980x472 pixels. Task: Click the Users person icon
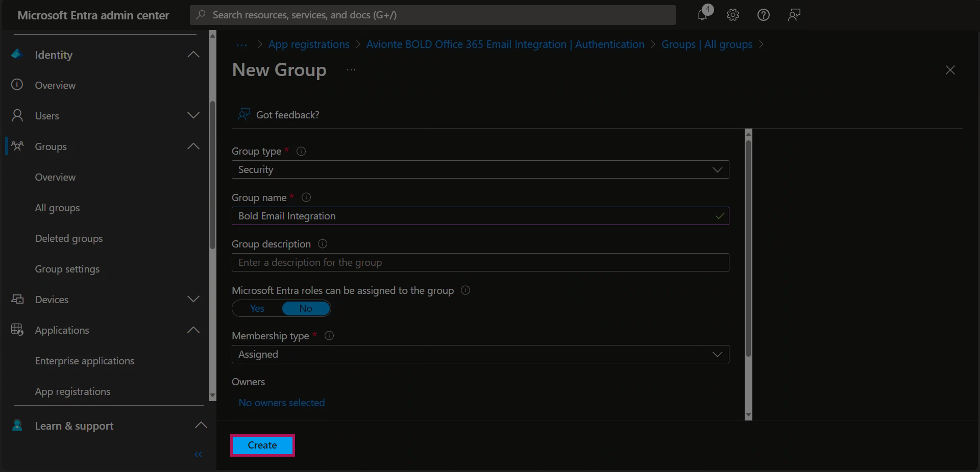click(x=17, y=115)
